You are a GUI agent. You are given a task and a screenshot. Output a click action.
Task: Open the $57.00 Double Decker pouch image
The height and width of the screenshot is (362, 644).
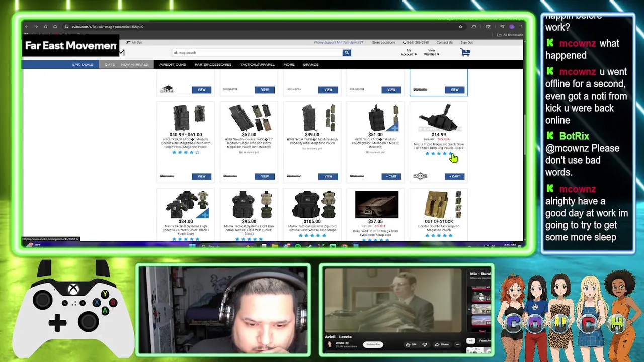point(249,117)
